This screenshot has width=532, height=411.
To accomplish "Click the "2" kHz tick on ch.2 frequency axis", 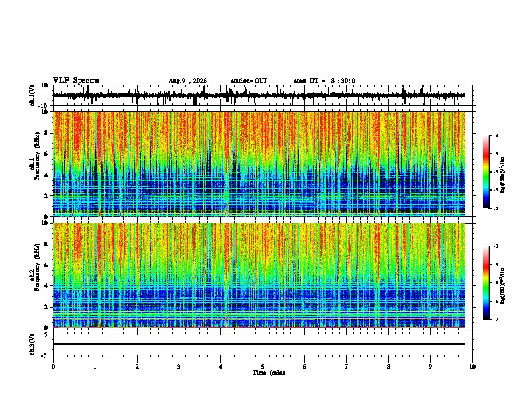I will (46, 307).
